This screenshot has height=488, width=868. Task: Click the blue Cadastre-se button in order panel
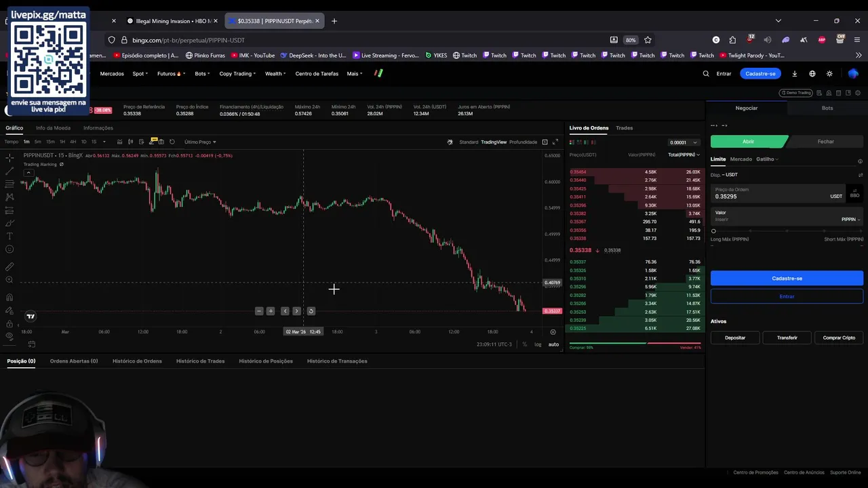(x=787, y=279)
